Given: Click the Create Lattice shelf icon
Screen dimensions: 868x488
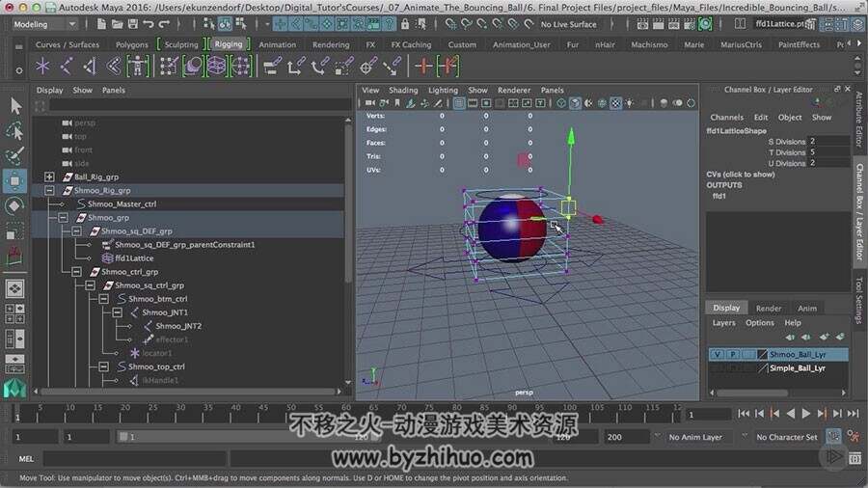Looking at the screenshot, I should pos(216,67).
